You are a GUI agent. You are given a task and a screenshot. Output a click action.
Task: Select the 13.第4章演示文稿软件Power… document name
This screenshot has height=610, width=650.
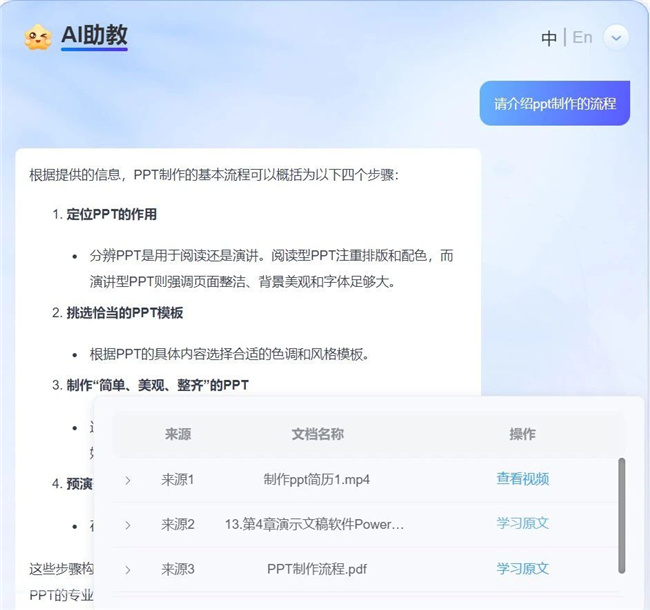tap(315, 524)
